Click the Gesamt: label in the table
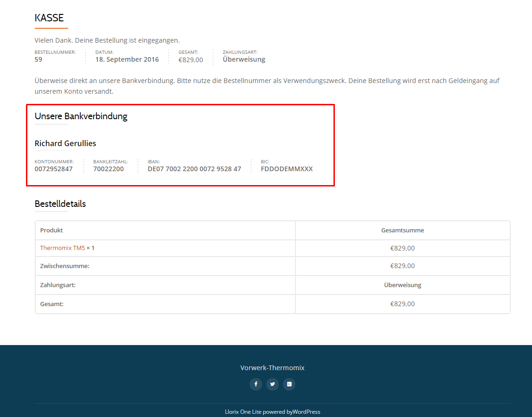Viewport: 532px width, 417px height. pos(52,304)
